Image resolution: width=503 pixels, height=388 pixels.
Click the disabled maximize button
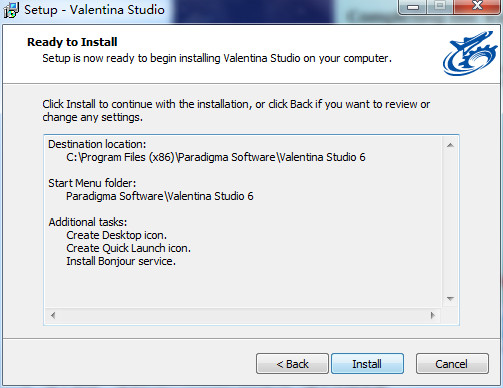440,7
